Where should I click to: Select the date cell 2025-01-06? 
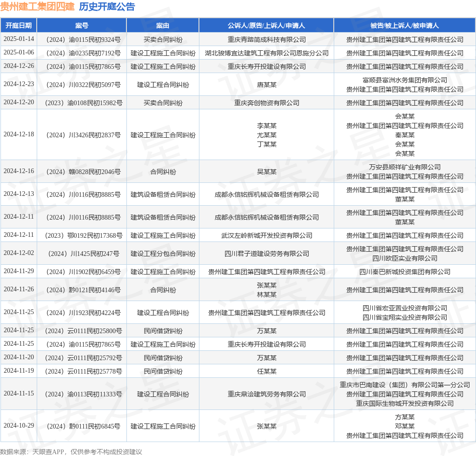19,52
